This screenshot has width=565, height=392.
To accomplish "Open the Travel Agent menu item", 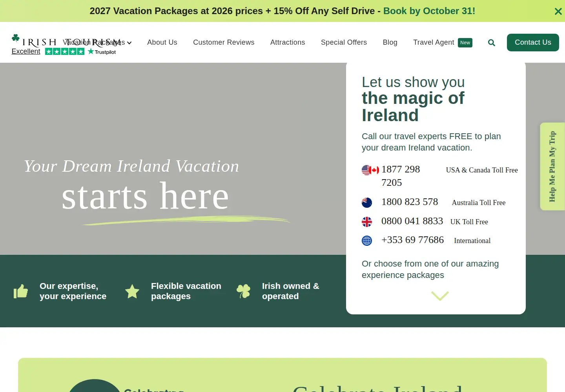I will (434, 42).
